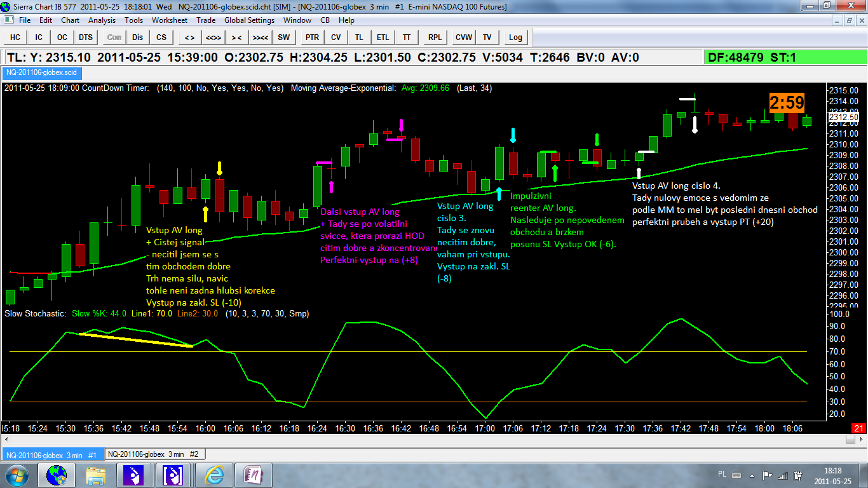Open the Window menu
The height and width of the screenshot is (488, 868).
[x=297, y=20]
